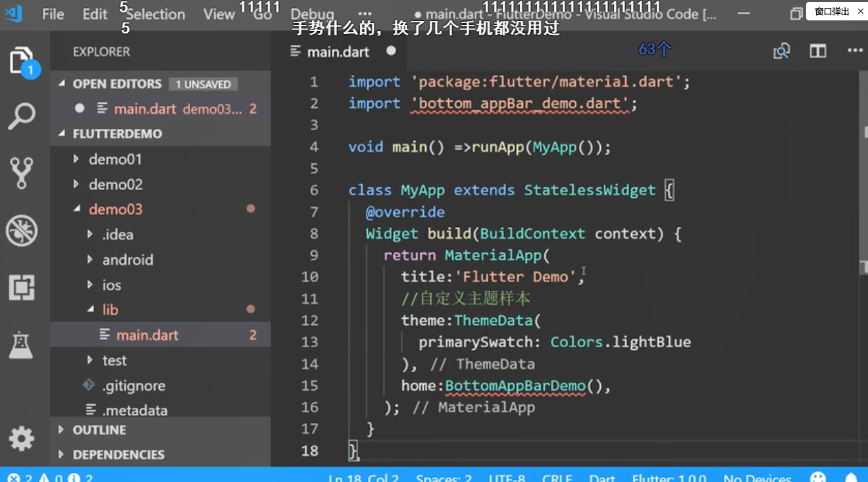Viewport: 868px width, 482px height.
Task: Open the Test flask view
Action: click(x=20, y=345)
